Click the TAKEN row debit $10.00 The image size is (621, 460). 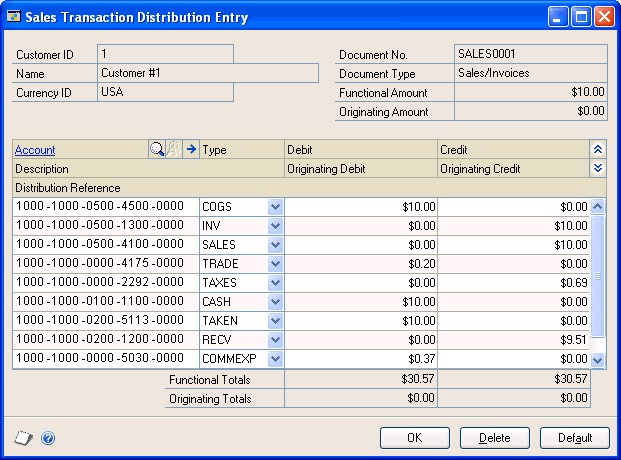pos(361,321)
